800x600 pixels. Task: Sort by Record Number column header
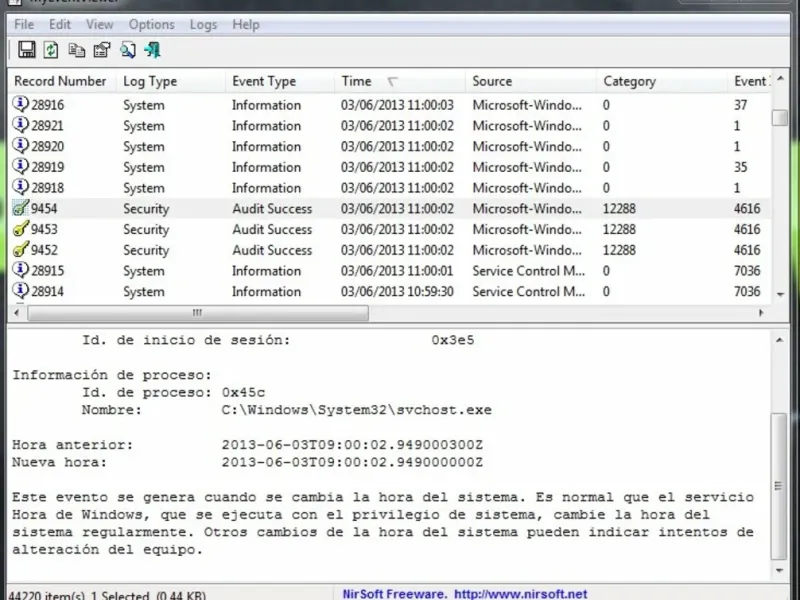tap(60, 81)
